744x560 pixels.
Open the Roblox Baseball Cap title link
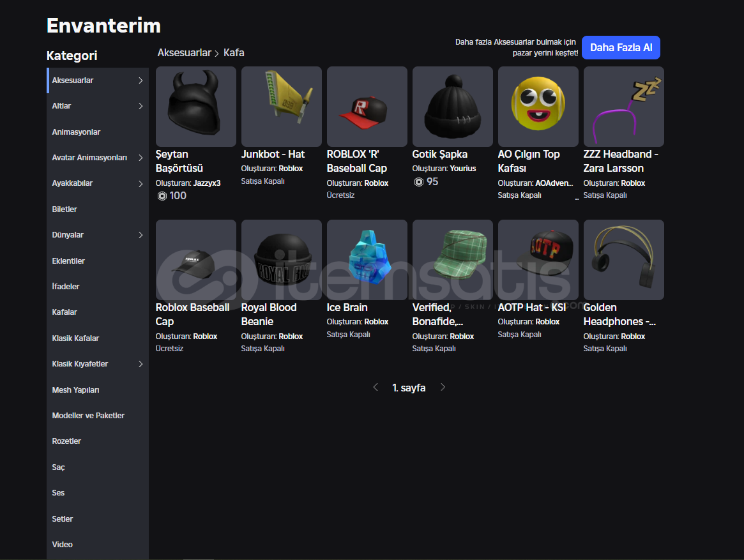pos(193,315)
